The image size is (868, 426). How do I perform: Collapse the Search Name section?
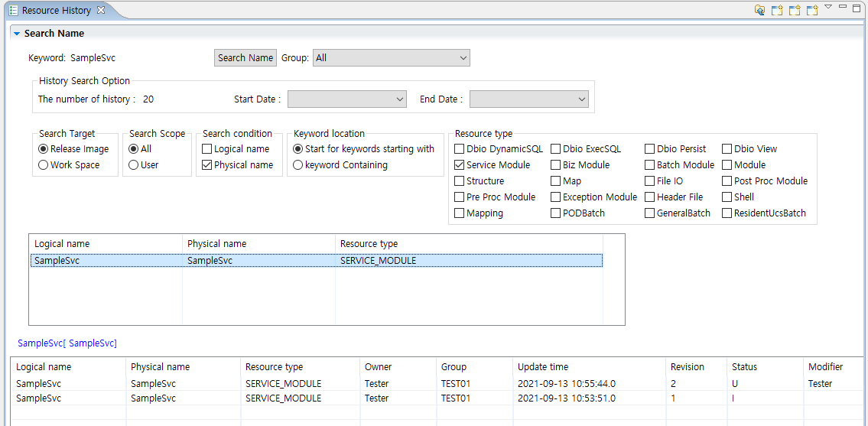17,34
